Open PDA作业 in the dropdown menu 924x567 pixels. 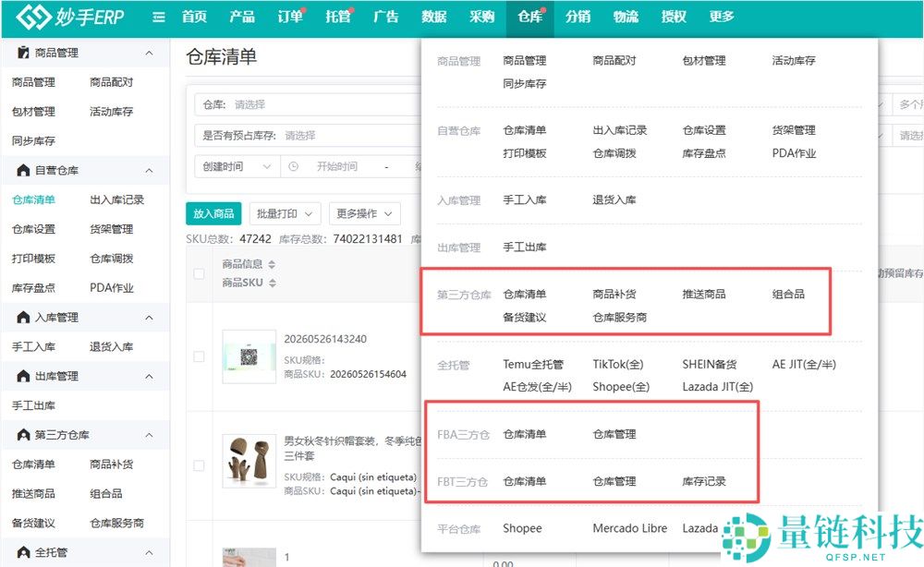(x=794, y=153)
